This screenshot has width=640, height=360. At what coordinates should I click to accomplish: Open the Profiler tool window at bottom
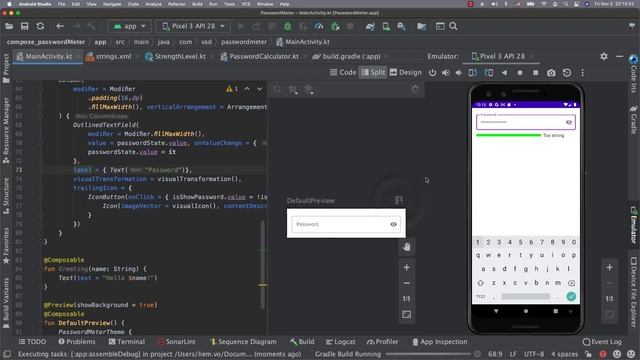tap(382, 342)
